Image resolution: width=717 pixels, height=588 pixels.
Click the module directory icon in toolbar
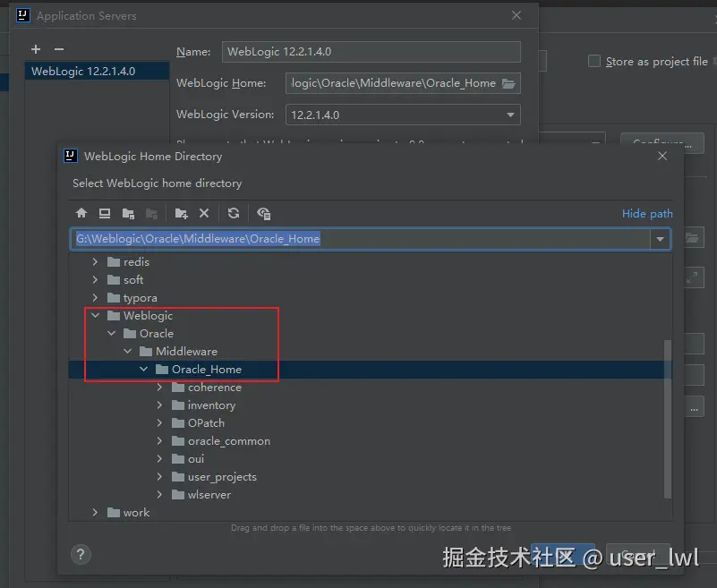coord(151,213)
